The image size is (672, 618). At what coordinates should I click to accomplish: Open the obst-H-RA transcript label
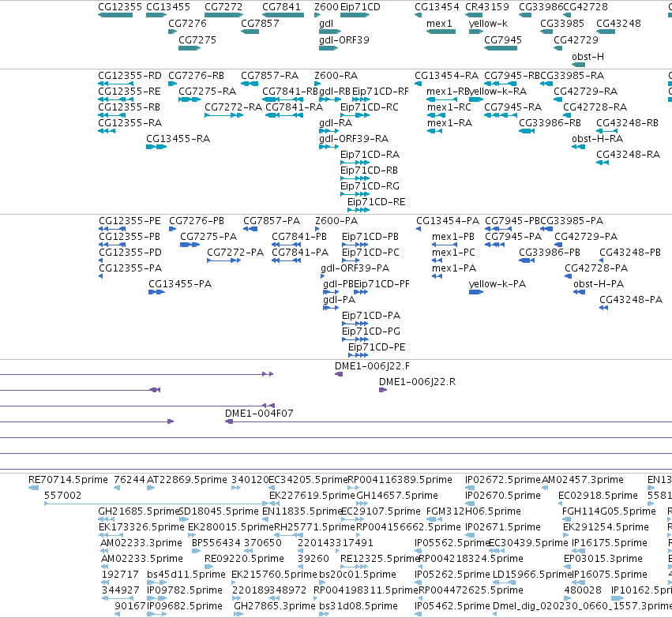point(598,139)
